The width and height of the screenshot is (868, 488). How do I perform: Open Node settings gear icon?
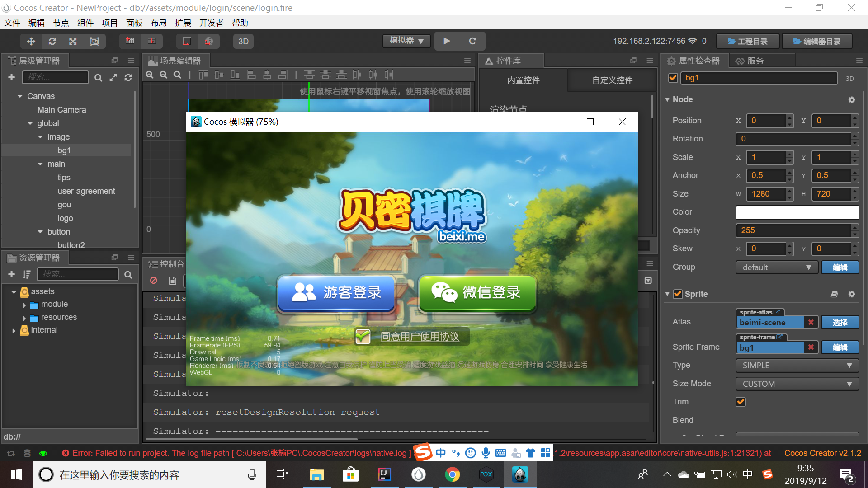pyautogui.click(x=852, y=99)
